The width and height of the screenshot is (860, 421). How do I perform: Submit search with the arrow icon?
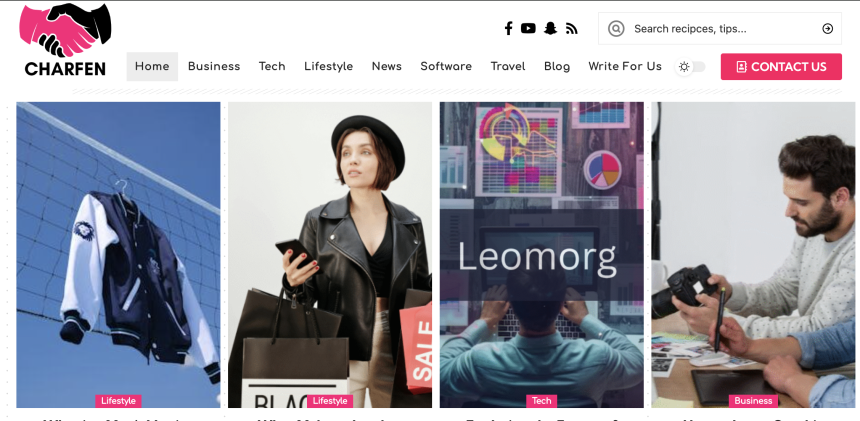(828, 29)
